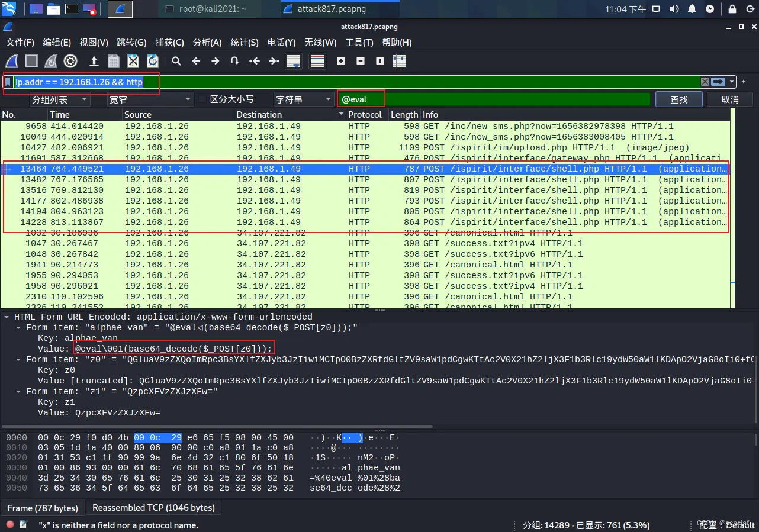Viewport: 759px width, 532px height.
Task: Sort by Protocol column header
Action: click(x=367, y=115)
